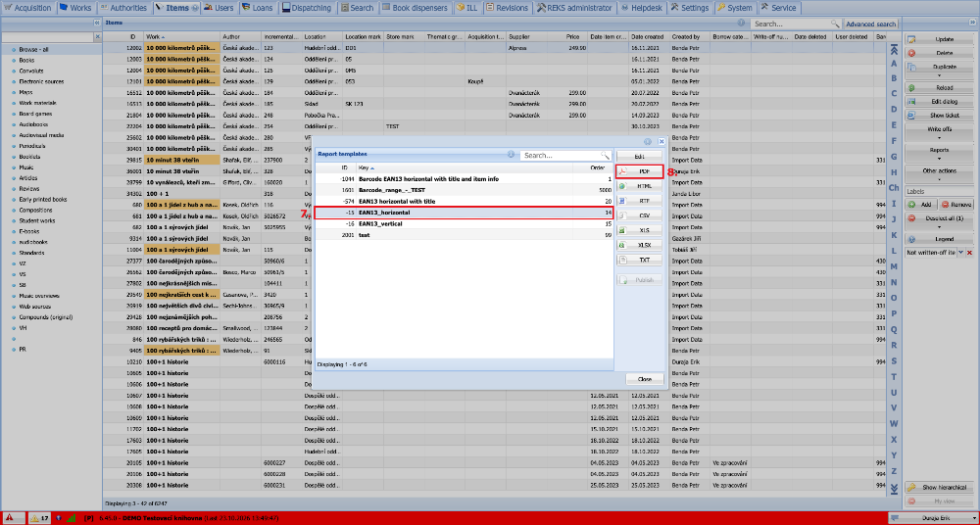980x525 pixels.
Task: Open Loans tab
Action: coord(258,8)
